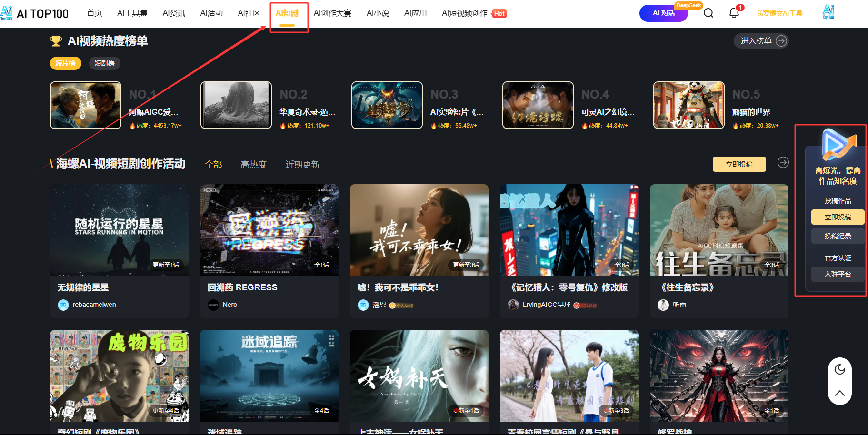Click the AI TOP100 logo
The image size is (868, 435).
[x=34, y=13]
